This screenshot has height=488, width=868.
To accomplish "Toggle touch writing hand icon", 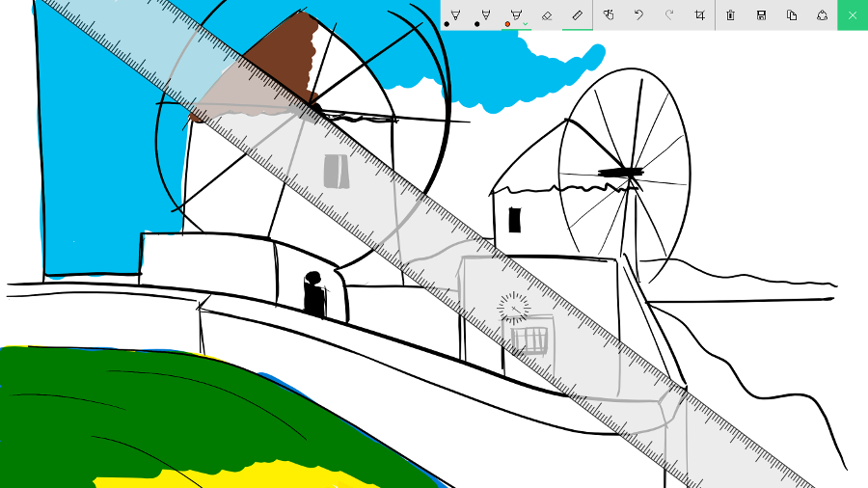I will point(609,15).
